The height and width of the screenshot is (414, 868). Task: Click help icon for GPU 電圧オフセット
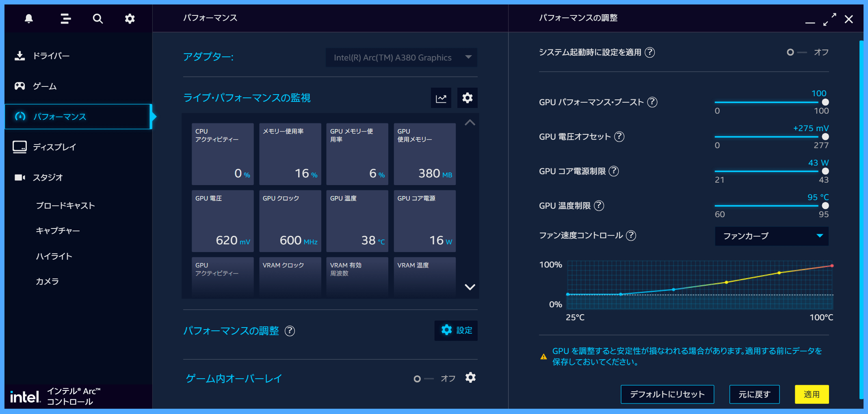coord(619,136)
